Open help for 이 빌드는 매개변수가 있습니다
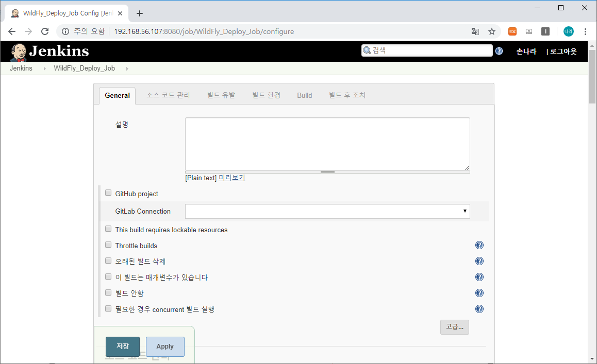The width and height of the screenshot is (597, 364). tap(479, 278)
